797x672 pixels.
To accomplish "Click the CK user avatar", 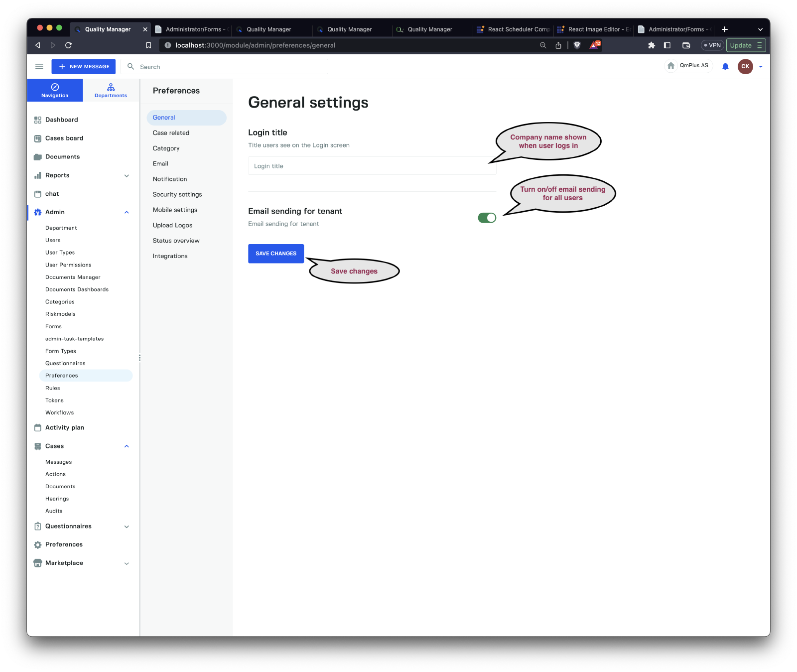I will click(x=745, y=66).
